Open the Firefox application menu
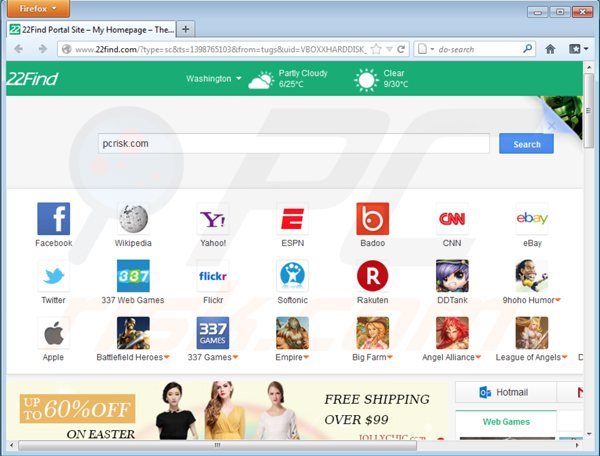The image size is (600, 456). point(38,8)
